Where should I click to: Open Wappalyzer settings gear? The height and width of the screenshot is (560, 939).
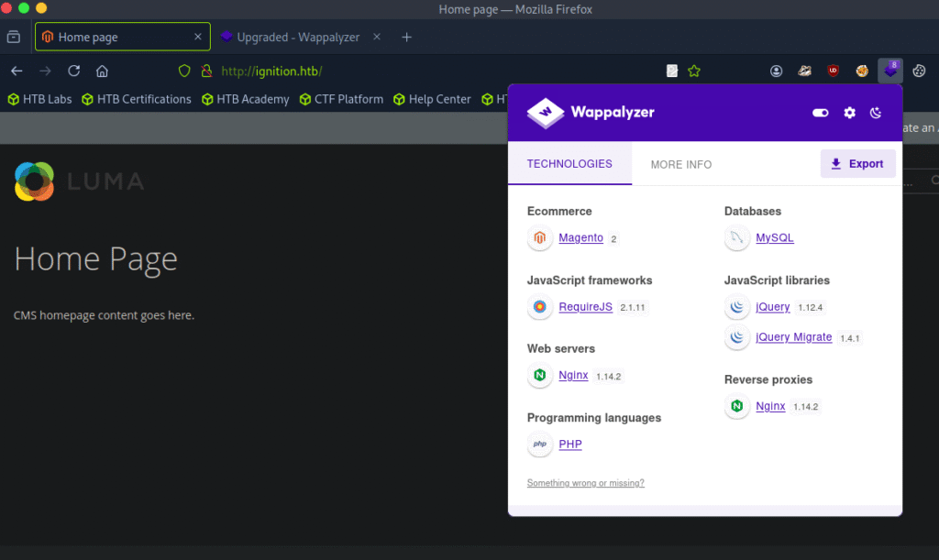pos(849,113)
